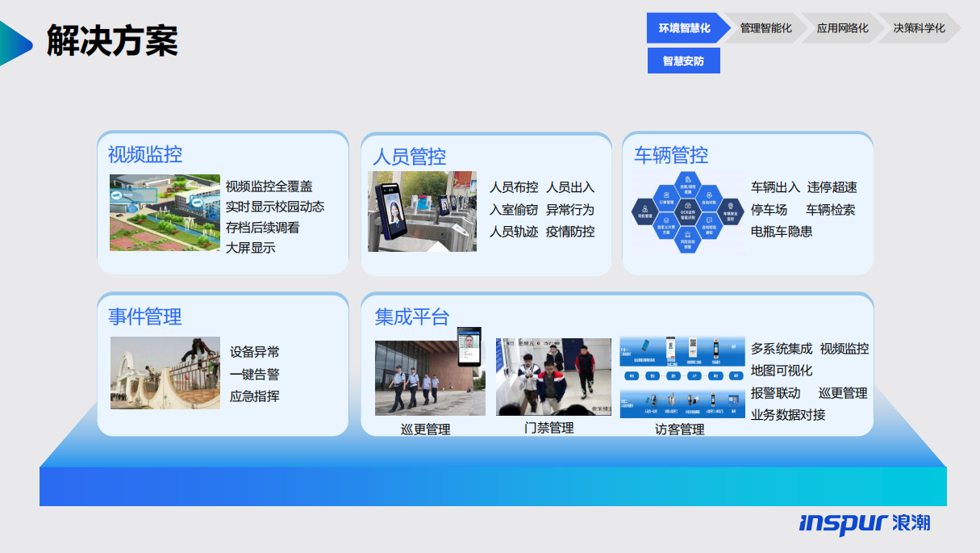Click 视频监控 in the 集成平台 feature list
This screenshot has height=553, width=980.
click(x=844, y=349)
